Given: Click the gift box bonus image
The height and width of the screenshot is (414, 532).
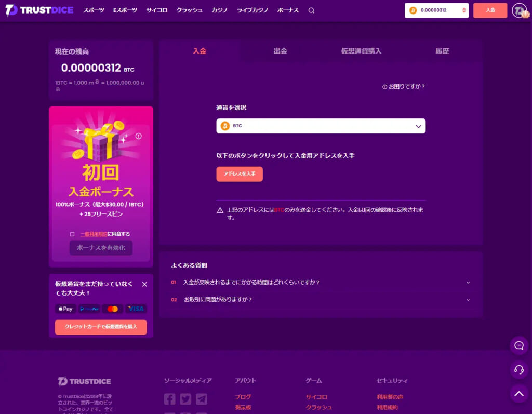Looking at the screenshot, I should (x=101, y=141).
